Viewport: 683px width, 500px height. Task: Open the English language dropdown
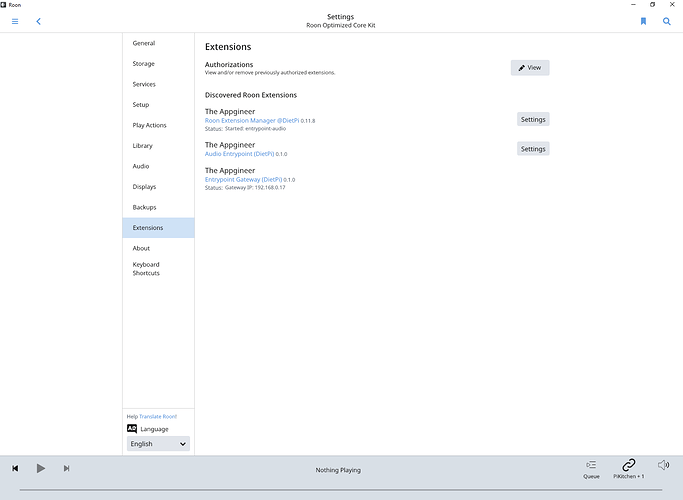tap(158, 444)
